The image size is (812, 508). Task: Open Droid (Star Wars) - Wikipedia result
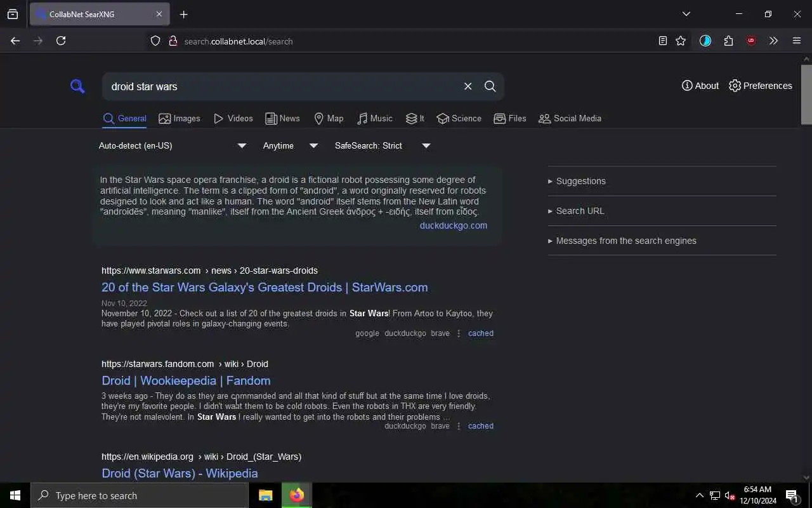pos(180,473)
